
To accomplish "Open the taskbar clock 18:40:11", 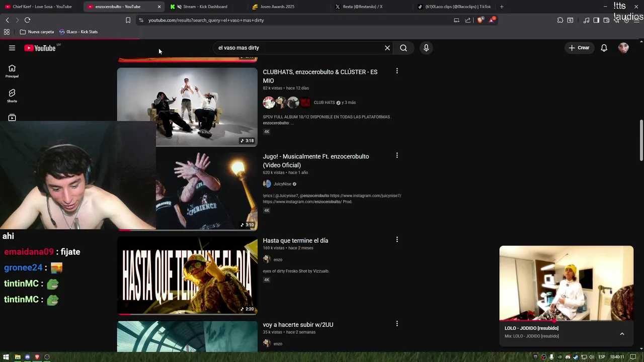I will 617,357.
